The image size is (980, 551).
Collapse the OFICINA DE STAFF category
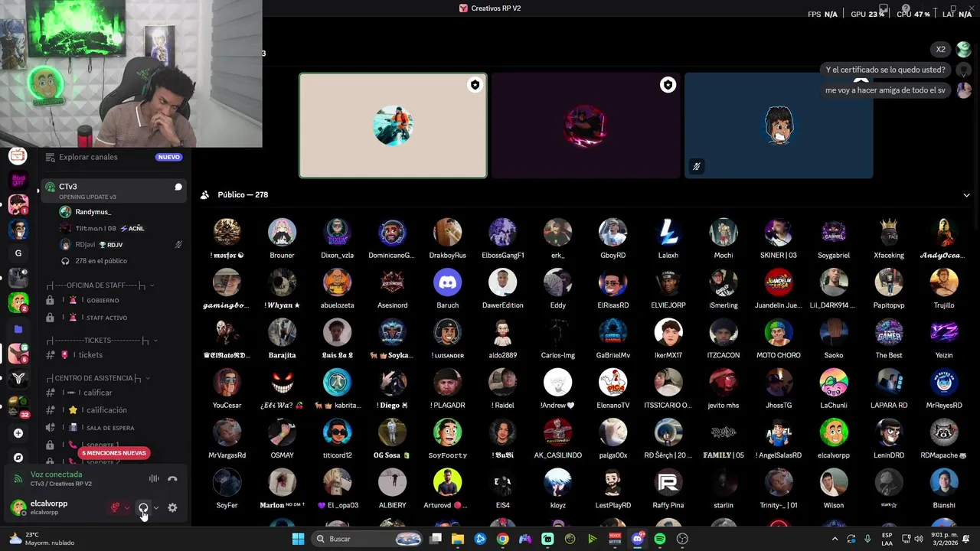[100, 285]
